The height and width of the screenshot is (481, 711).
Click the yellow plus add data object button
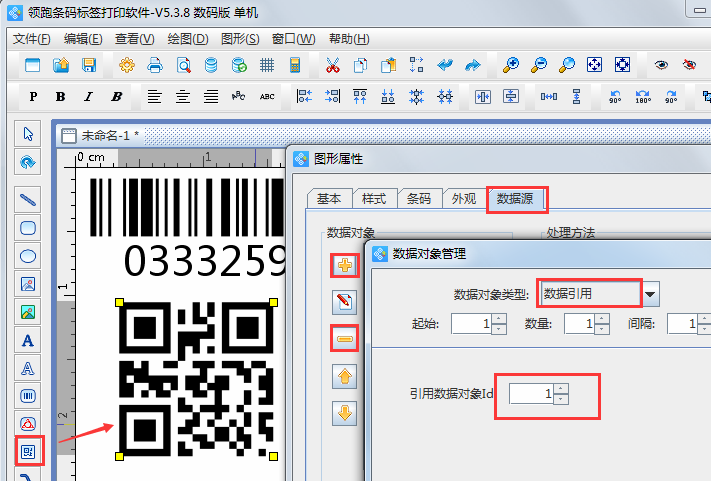coord(345,265)
